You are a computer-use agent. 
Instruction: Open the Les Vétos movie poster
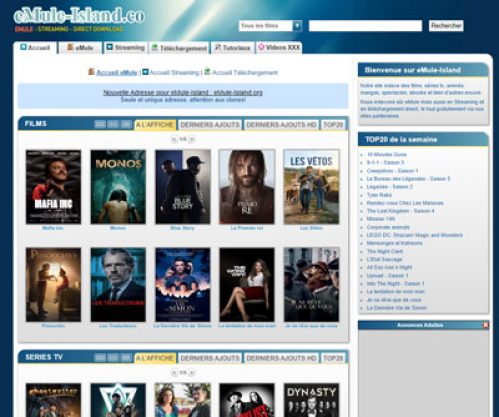click(311, 187)
